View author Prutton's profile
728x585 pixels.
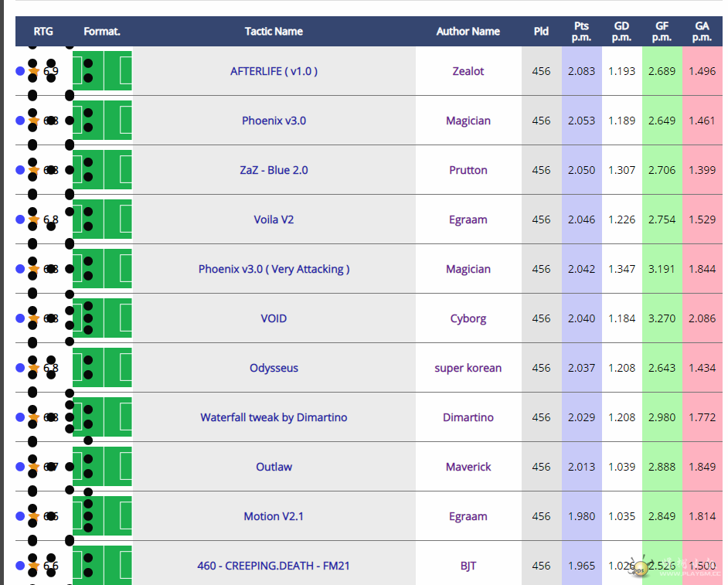tap(468, 170)
